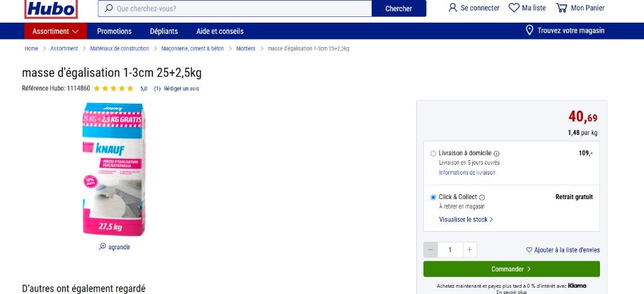This screenshot has width=644, height=294.
Task: Select the Click & Collect radio option
Action: (433, 197)
